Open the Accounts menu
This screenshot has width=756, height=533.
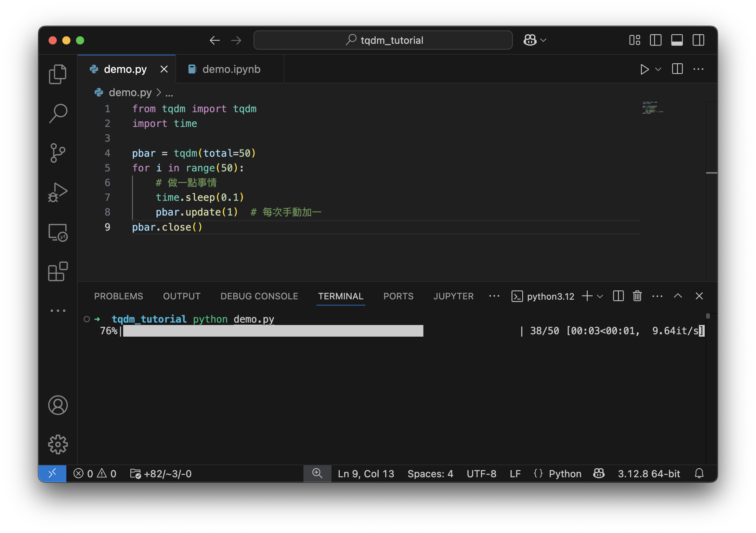pos(58,405)
